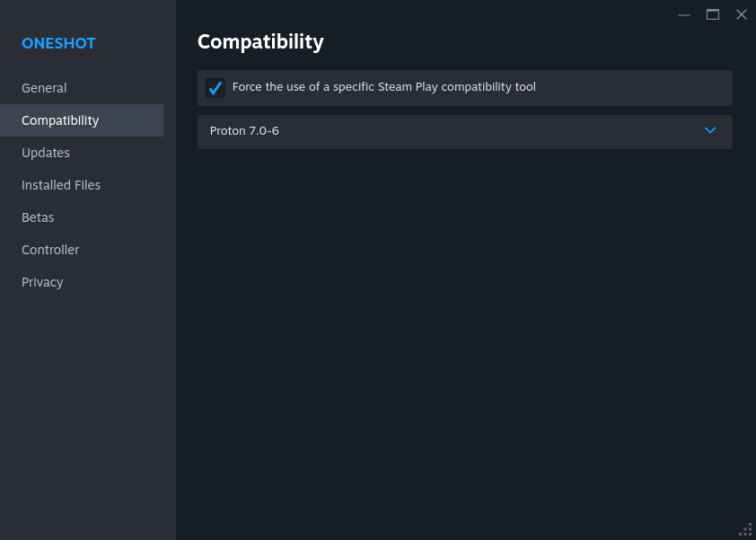Navigate to the Privacy section
Screen dimensions: 756x540
pos(42,282)
